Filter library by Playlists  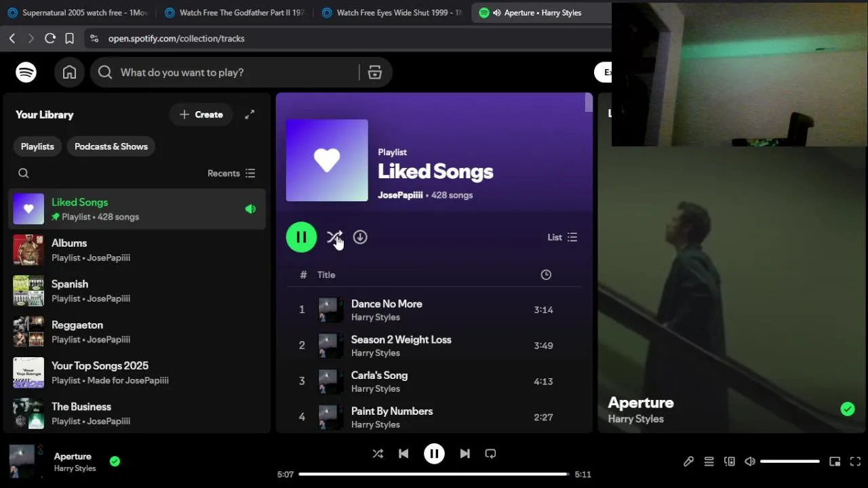[37, 146]
